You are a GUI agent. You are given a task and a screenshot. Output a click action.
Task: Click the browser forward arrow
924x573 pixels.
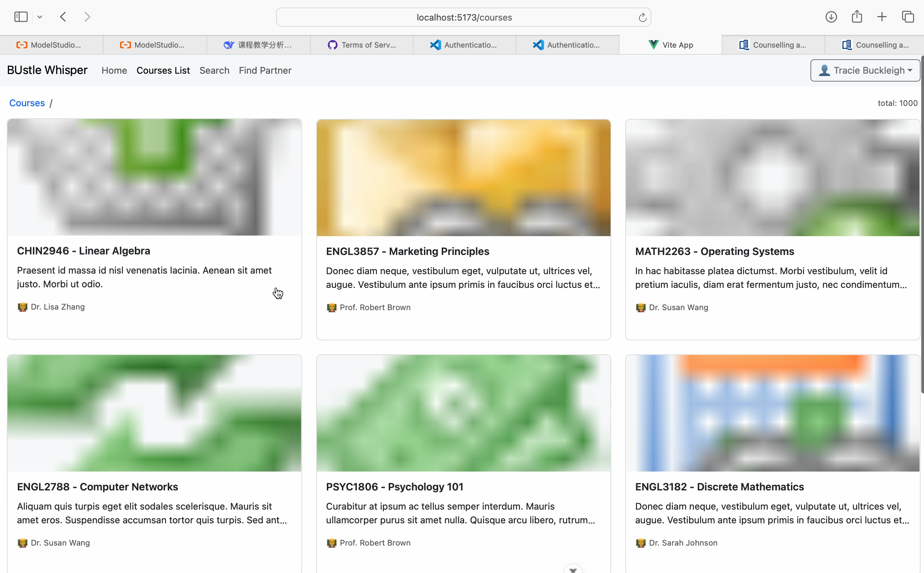tap(87, 17)
